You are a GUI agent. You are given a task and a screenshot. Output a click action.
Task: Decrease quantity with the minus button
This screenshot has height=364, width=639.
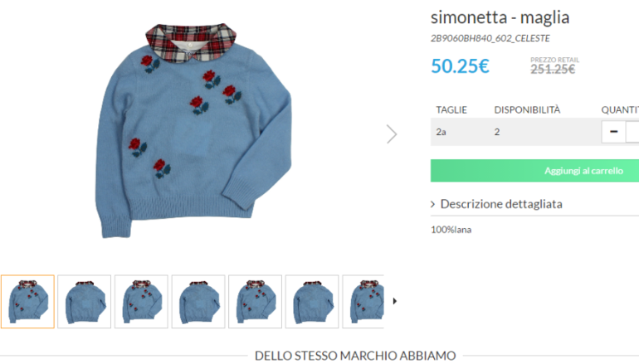[613, 132]
